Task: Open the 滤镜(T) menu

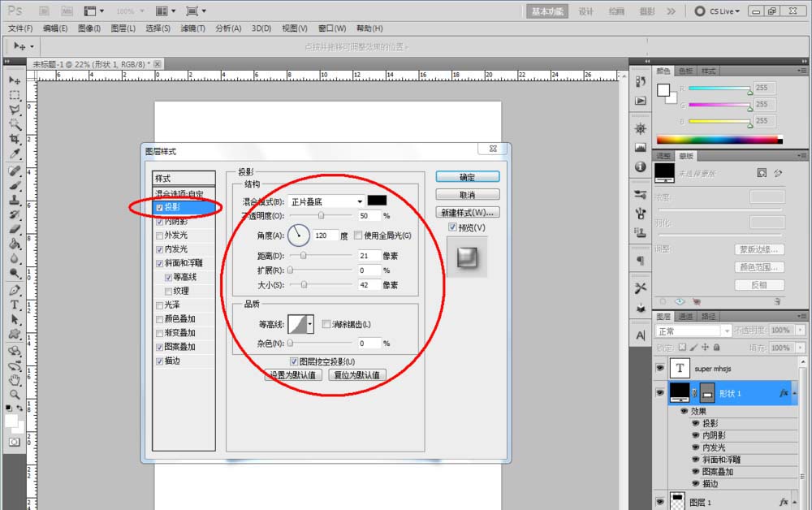Action: [192, 28]
